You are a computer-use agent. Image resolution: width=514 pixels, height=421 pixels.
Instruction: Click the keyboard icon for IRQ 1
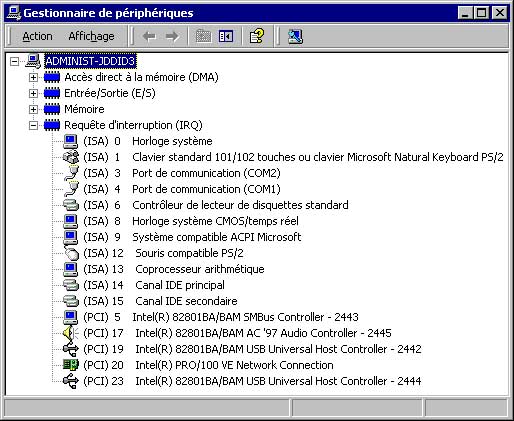coord(71,157)
